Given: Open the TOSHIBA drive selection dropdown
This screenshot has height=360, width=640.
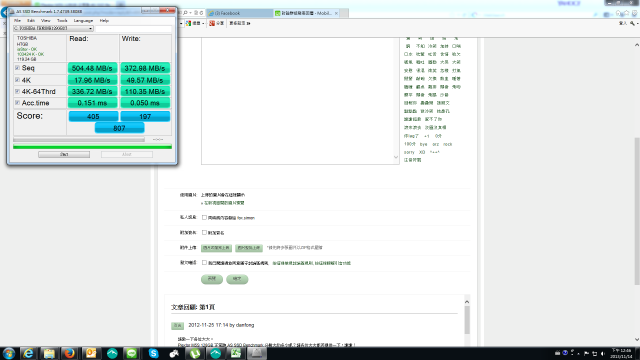Looking at the screenshot, I should 53,28.
